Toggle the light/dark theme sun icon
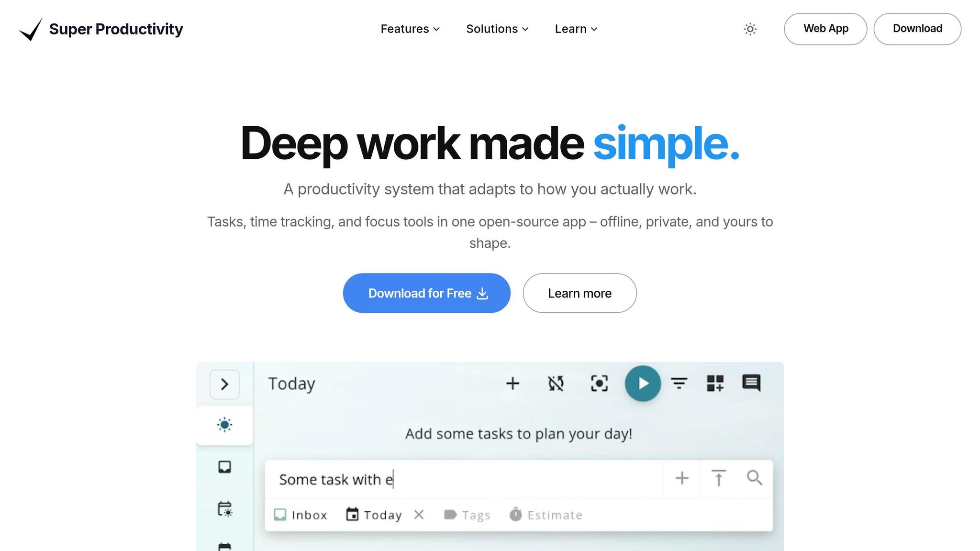The image size is (980, 551). click(x=750, y=29)
